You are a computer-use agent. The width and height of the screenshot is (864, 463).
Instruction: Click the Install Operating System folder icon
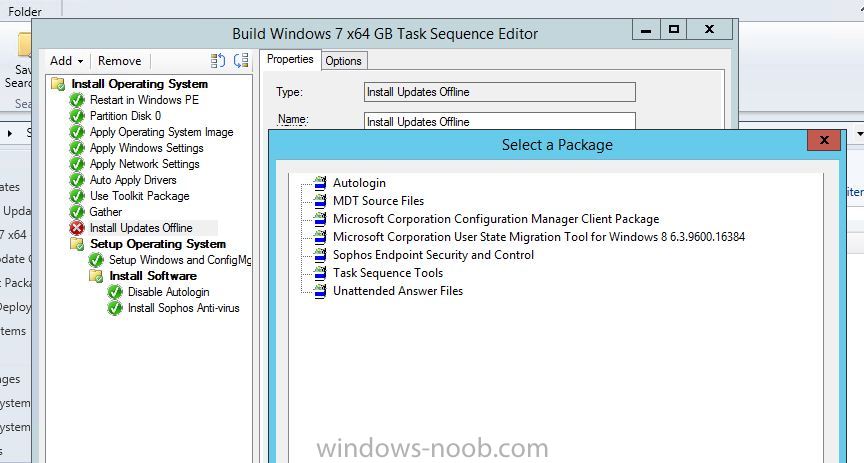(58, 84)
